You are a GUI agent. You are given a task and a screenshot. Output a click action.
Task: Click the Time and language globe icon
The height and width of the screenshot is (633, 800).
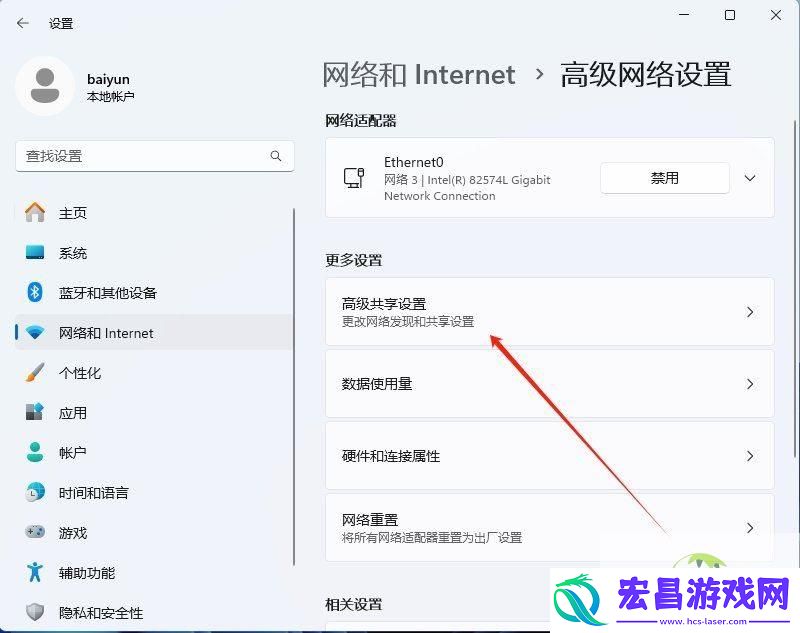(x=35, y=492)
